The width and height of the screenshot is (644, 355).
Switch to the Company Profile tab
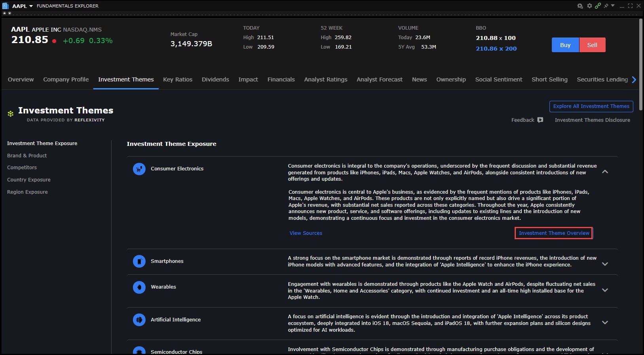[66, 79]
